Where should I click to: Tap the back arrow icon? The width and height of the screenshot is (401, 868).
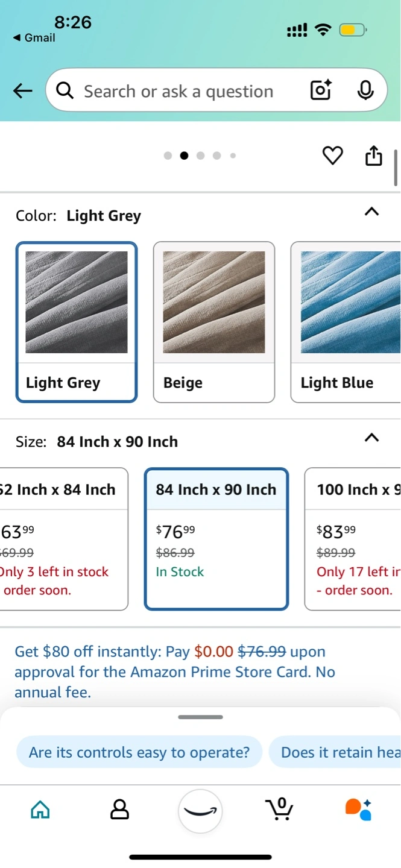click(x=23, y=91)
